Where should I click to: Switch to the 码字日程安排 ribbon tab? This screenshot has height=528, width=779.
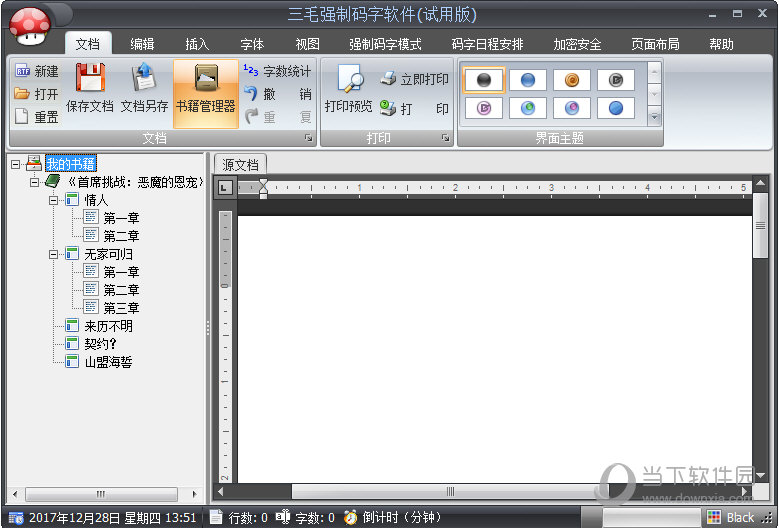click(x=487, y=44)
